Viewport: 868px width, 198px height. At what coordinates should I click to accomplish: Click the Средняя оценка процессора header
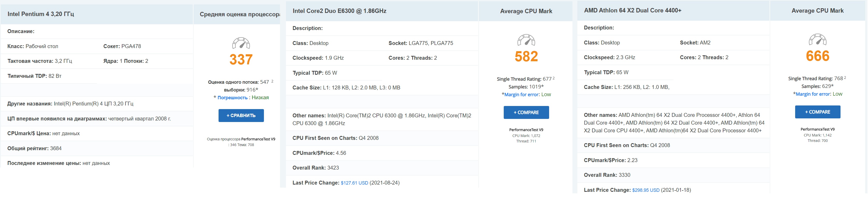click(x=240, y=14)
